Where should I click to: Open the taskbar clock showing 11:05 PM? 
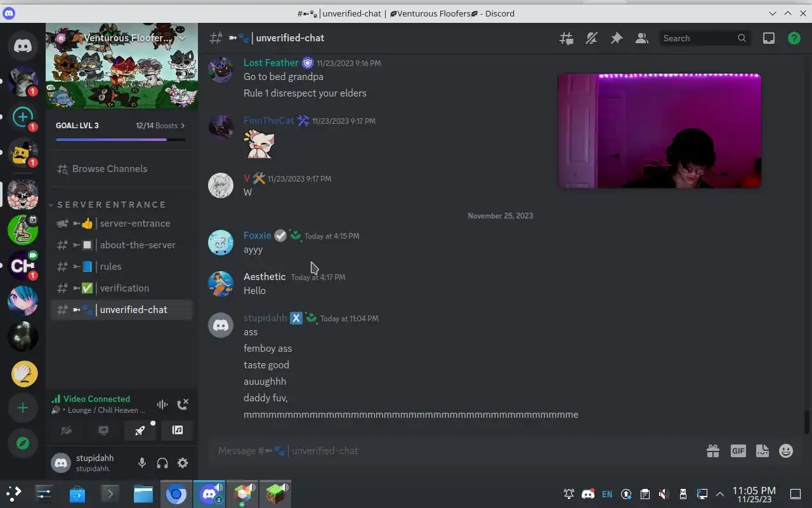[754, 494]
